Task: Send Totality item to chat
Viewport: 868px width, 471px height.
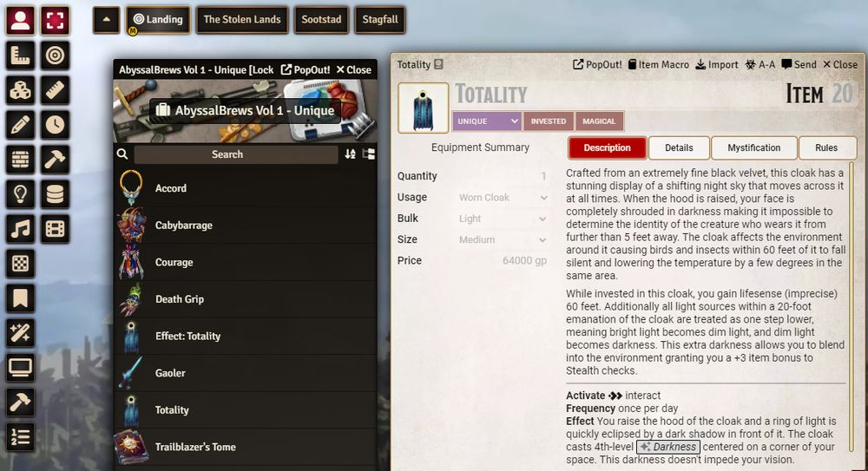Action: click(x=799, y=64)
